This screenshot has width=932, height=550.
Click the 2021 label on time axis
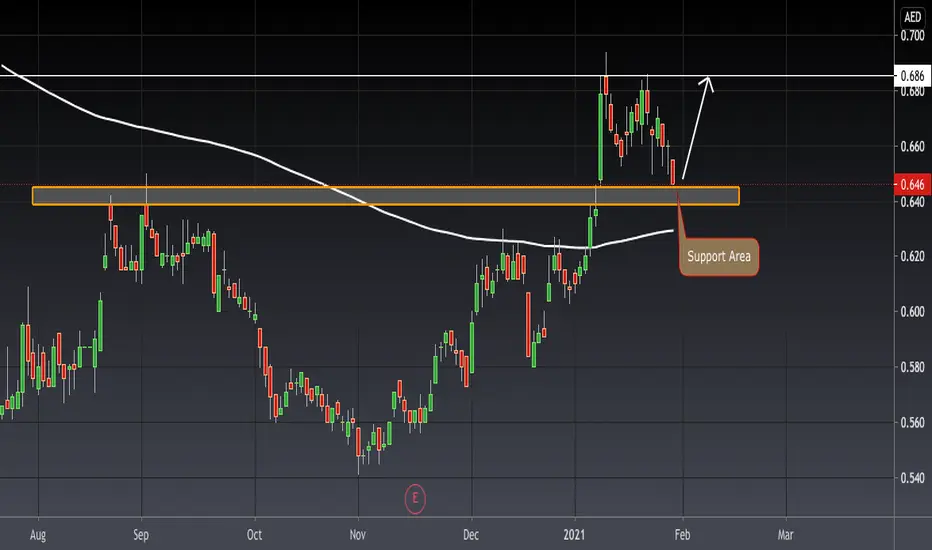(x=574, y=535)
